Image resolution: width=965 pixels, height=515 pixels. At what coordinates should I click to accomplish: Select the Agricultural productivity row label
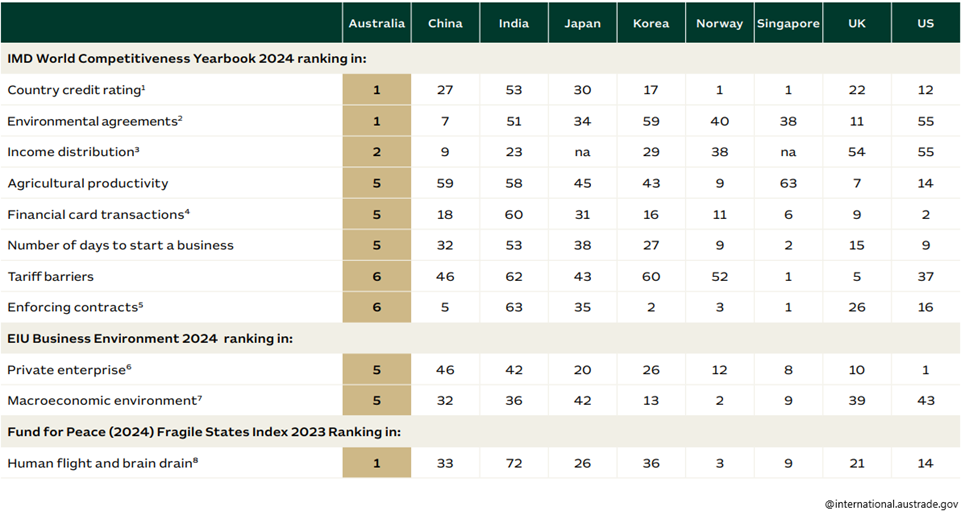[88, 183]
